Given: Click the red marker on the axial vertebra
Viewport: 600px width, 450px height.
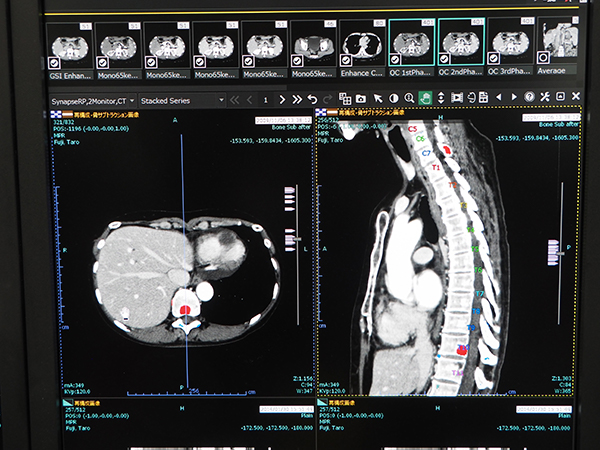Looking at the screenshot, I should [184, 310].
